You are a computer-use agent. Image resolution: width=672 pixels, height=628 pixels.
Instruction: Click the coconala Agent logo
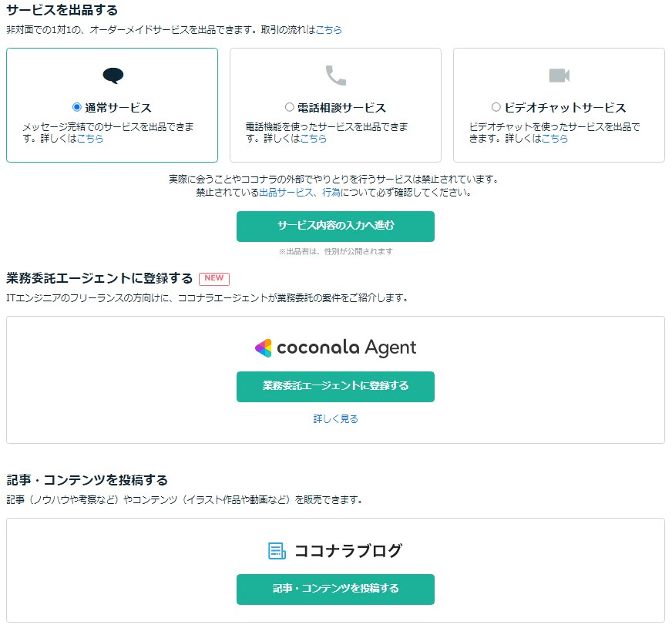pos(335,348)
